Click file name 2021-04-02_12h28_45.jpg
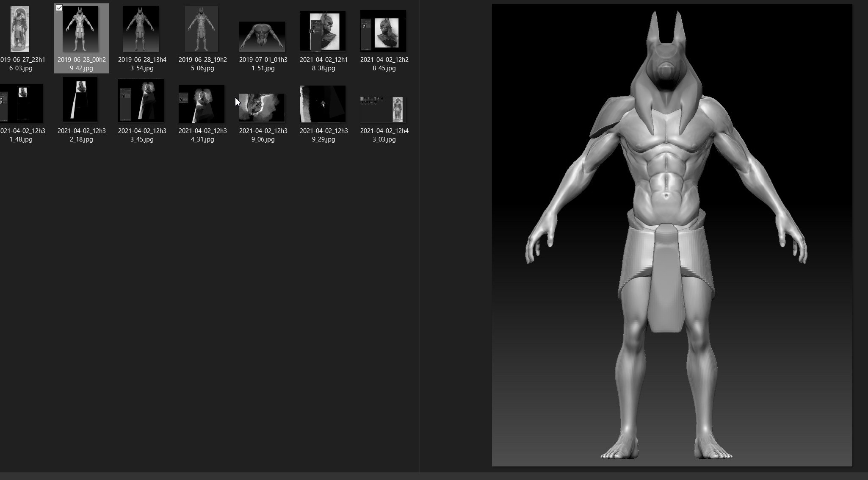The width and height of the screenshot is (868, 480). click(x=384, y=64)
